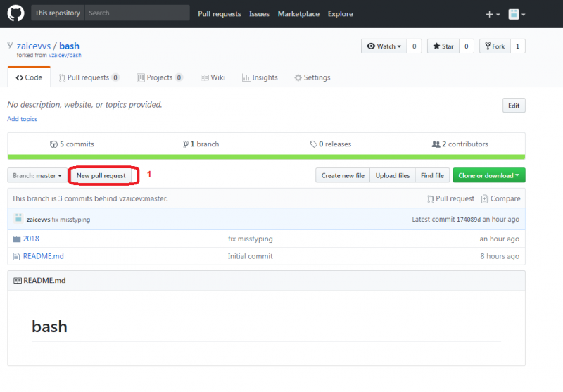
Task: Open the 2018 folder
Action: click(x=31, y=239)
